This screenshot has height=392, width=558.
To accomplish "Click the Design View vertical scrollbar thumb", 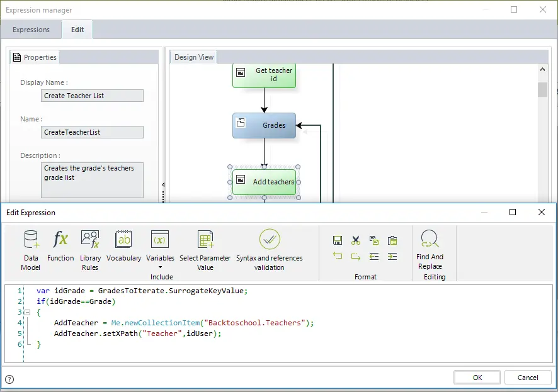I will click(x=542, y=89).
